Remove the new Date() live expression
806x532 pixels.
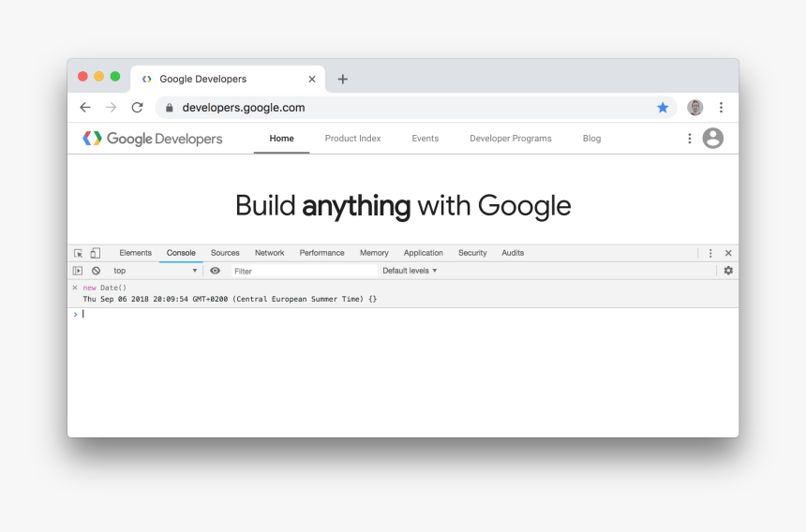pos(75,288)
